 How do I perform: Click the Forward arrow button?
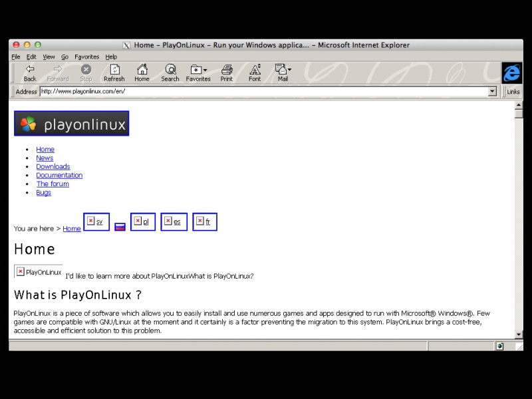[x=58, y=73]
